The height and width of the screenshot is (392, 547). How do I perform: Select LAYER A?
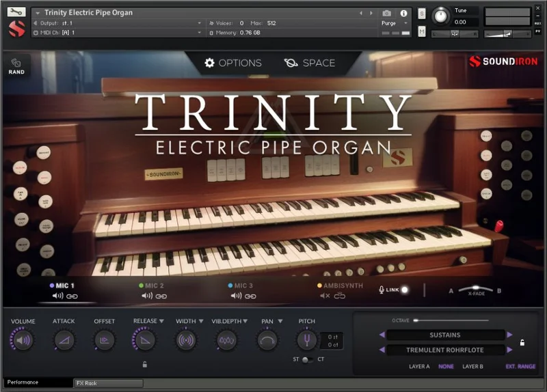pyautogui.click(x=419, y=367)
